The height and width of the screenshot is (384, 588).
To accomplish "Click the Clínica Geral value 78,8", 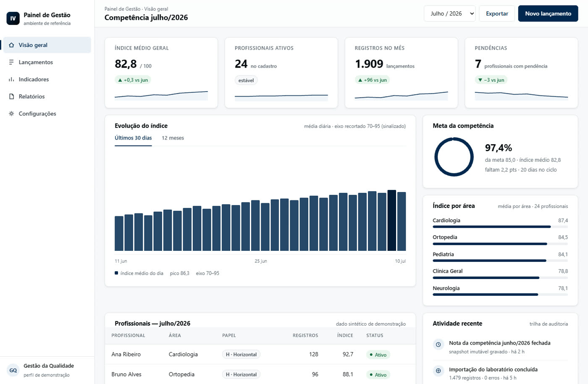I will pos(563,271).
